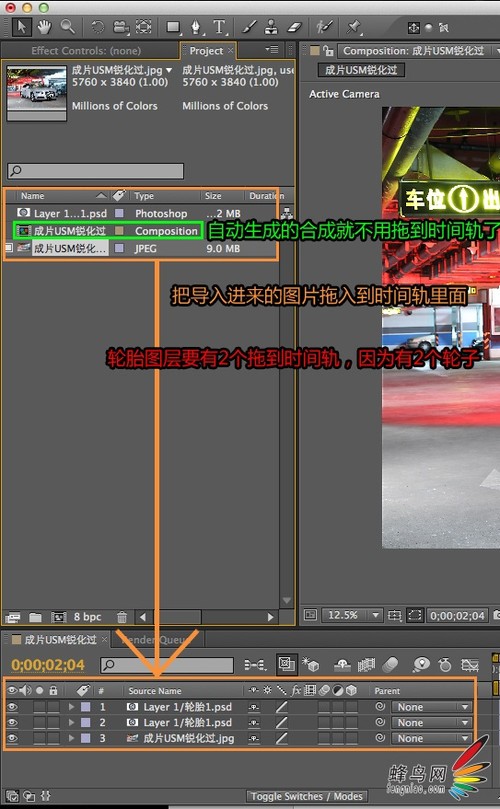This screenshot has height=809, width=500.
Task: Create new folder in Project panel
Action: [x=35, y=617]
